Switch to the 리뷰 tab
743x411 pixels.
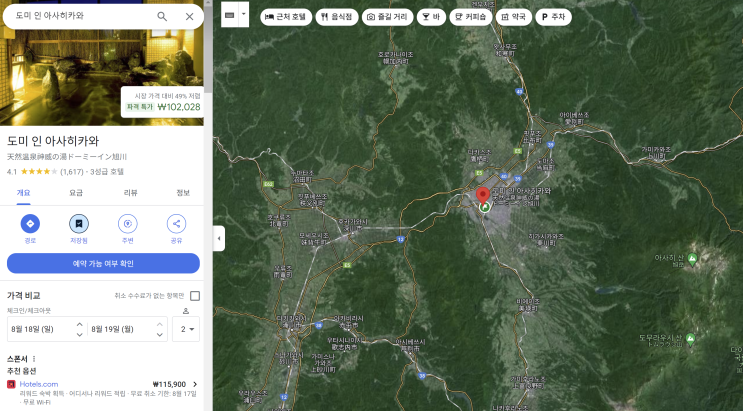tap(130, 192)
